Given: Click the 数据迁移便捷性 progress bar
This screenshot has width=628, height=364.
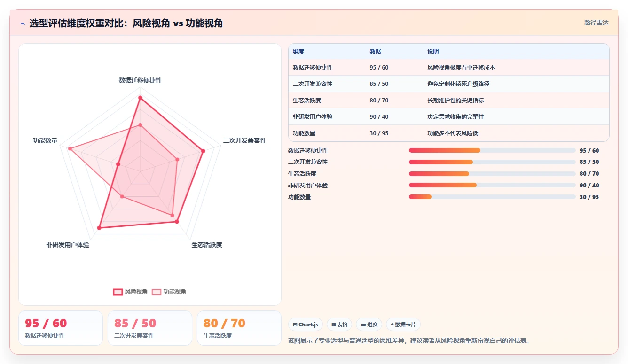Looking at the screenshot, I should tap(492, 150).
